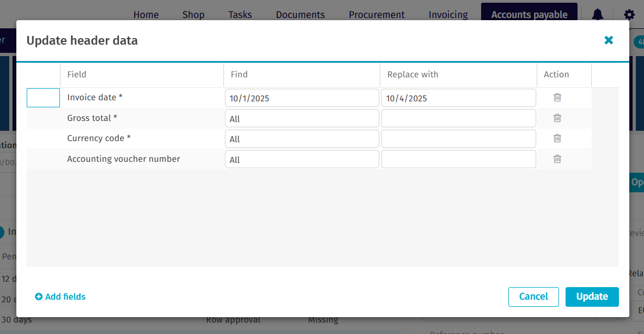Open the notifications bell
Image resolution: width=644 pixels, height=334 pixels.
pos(598,15)
